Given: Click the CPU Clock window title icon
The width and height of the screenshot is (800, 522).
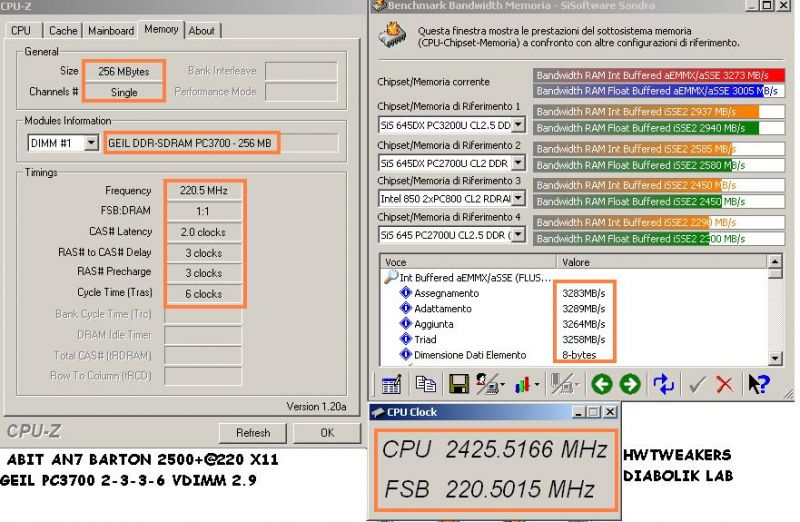Looking at the screenshot, I should click(378, 412).
